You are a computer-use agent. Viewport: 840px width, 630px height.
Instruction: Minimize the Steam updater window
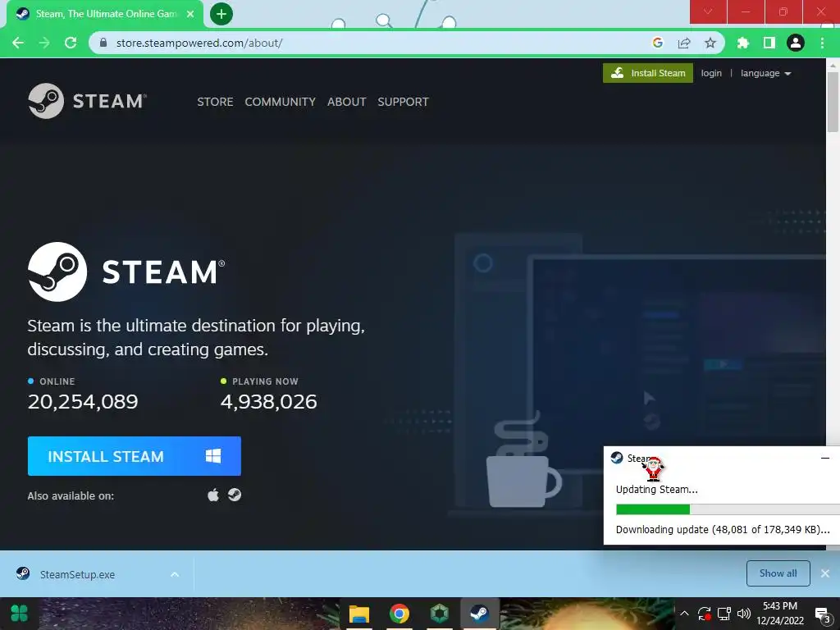pos(825,458)
